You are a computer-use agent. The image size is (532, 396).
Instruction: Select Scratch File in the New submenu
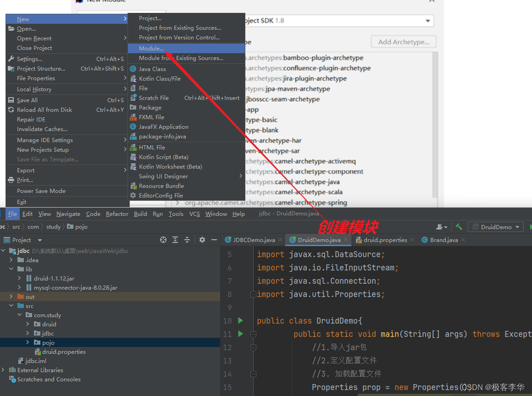click(187, 98)
